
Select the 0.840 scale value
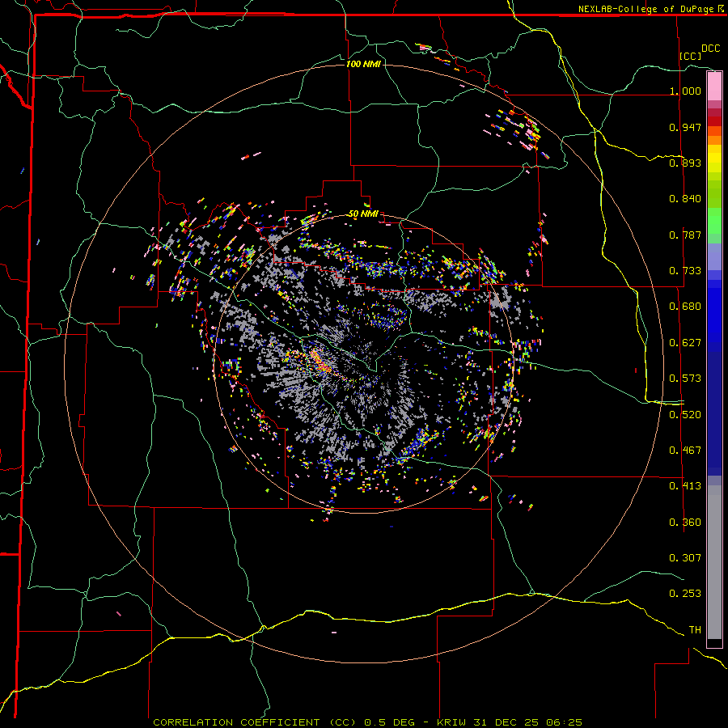(685, 199)
